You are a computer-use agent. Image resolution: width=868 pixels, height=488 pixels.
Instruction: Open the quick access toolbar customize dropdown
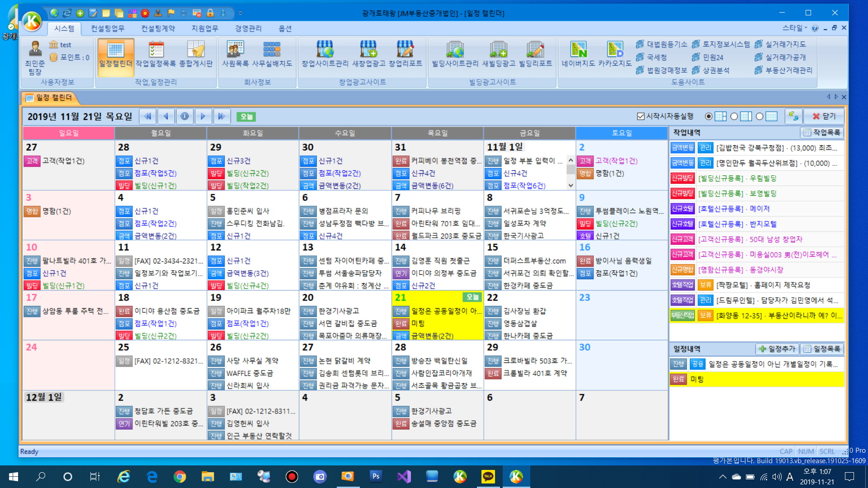click(x=240, y=13)
